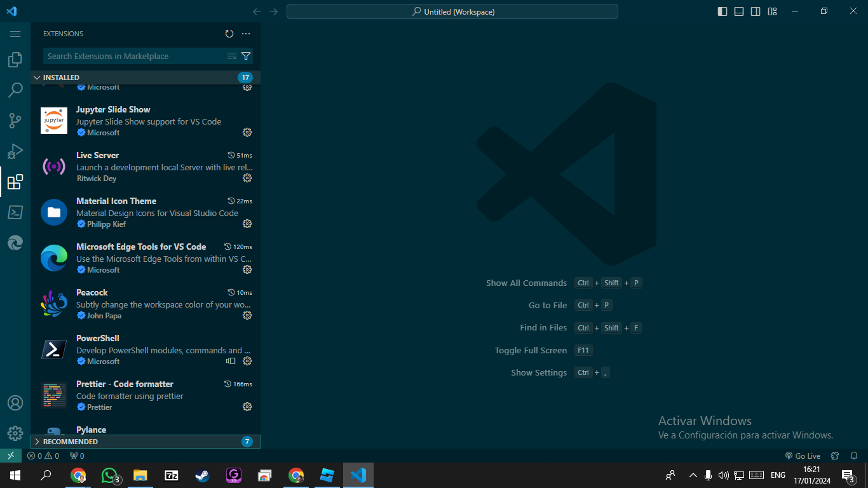The height and width of the screenshot is (488, 868).
Task: Show hidden system tray icons
Action: [693, 475]
